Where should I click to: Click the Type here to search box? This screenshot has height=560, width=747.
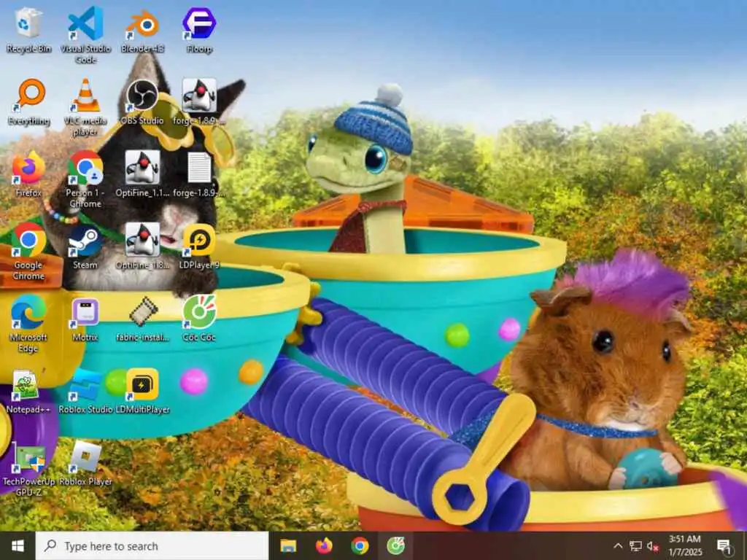pyautogui.click(x=152, y=545)
